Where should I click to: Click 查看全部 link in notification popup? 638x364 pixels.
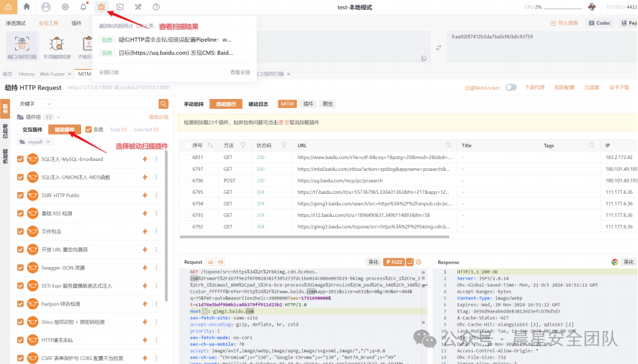(239, 72)
